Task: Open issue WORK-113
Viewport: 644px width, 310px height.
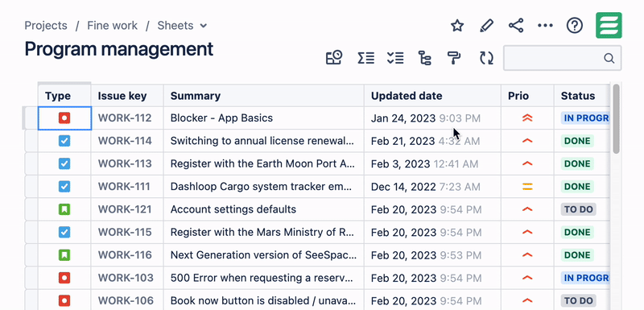Action: (125, 163)
